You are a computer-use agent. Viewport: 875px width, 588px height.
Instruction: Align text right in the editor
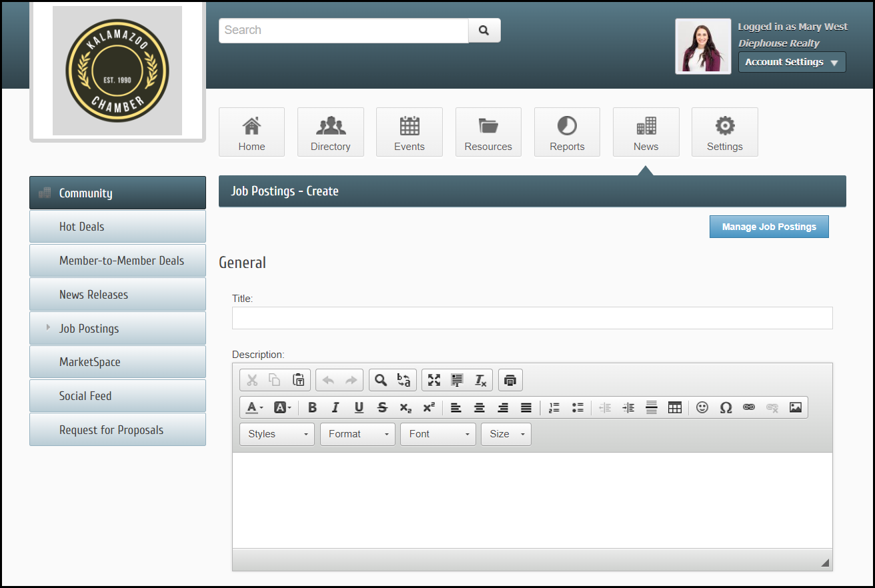pos(503,407)
